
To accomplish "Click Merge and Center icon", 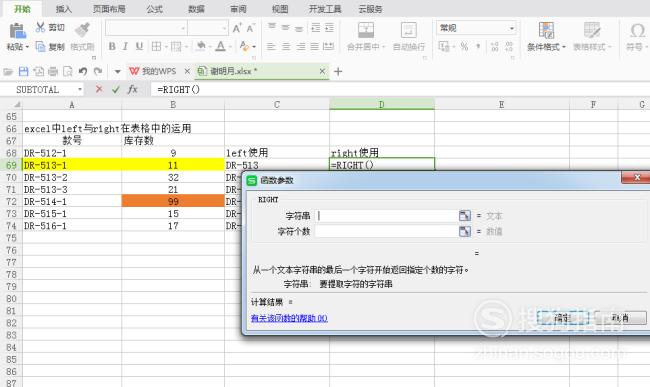I will (x=366, y=31).
